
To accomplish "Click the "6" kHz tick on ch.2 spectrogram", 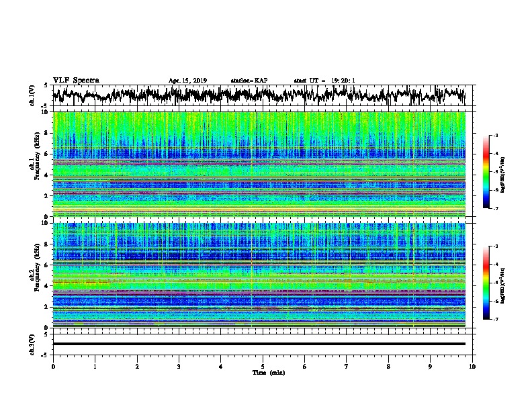I will (x=48, y=265).
